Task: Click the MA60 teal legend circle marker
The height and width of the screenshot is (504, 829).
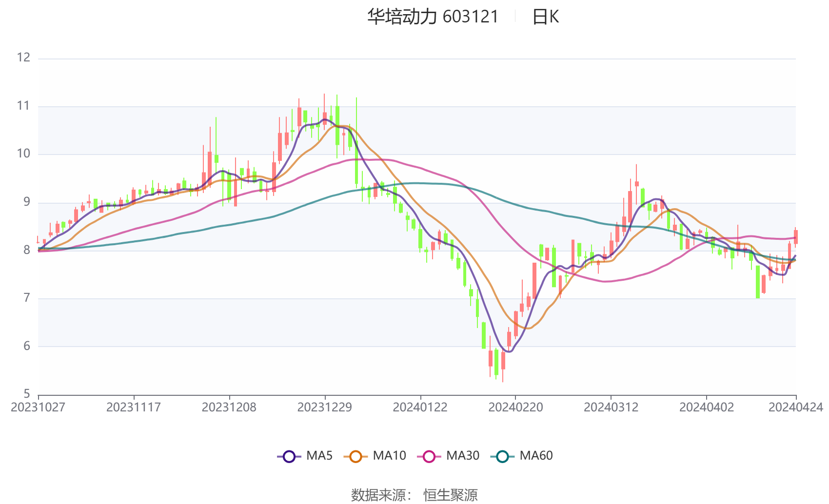Action: click(502, 456)
